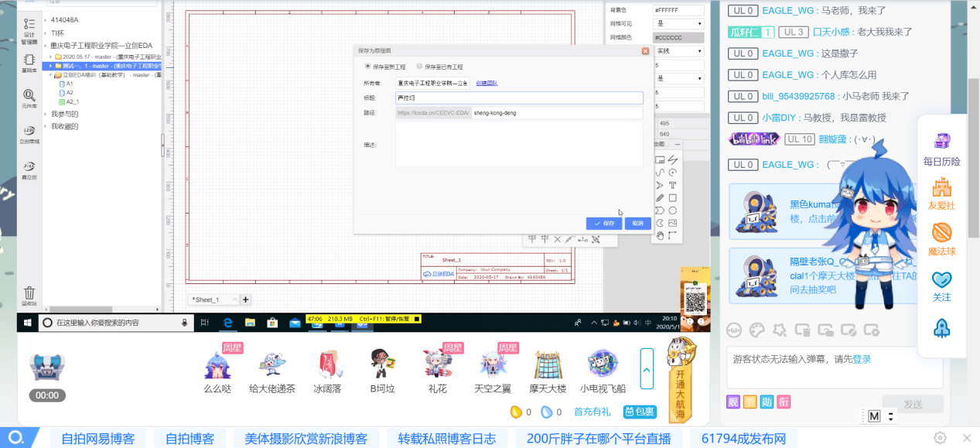The image size is (980, 448).
Task: Select the text tool in drawing palette
Action: coord(672,185)
